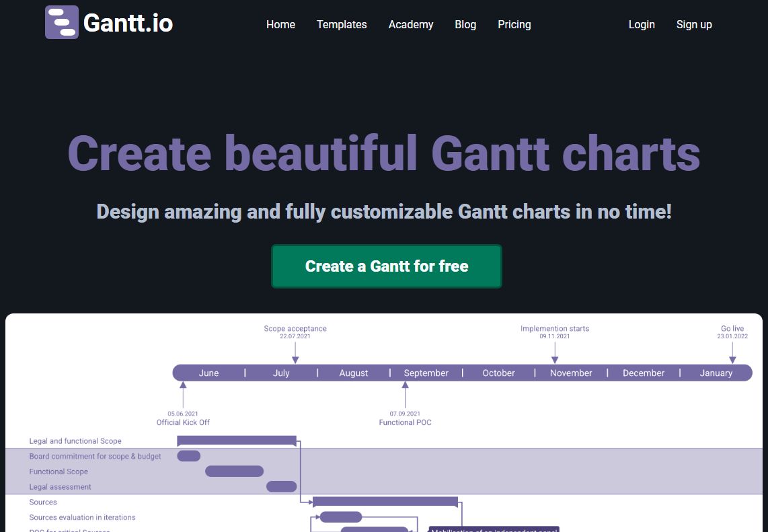Click the Board commitment task bar

(x=188, y=456)
